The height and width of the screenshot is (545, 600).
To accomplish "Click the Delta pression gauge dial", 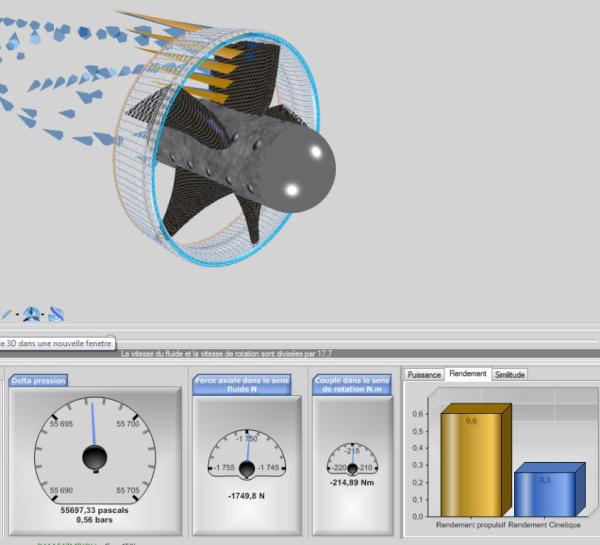I will coord(95,450).
